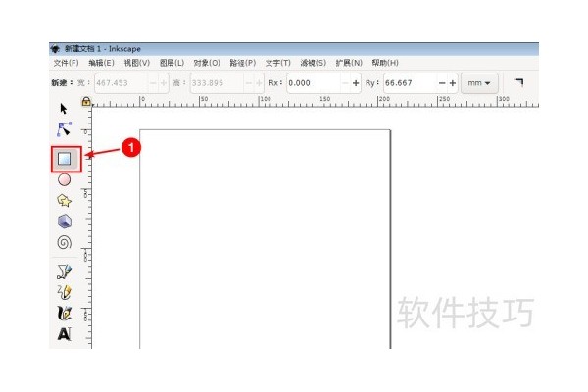Select the Rectangle tool
Image resolution: width=588 pixels, height=392 pixels.
point(65,159)
